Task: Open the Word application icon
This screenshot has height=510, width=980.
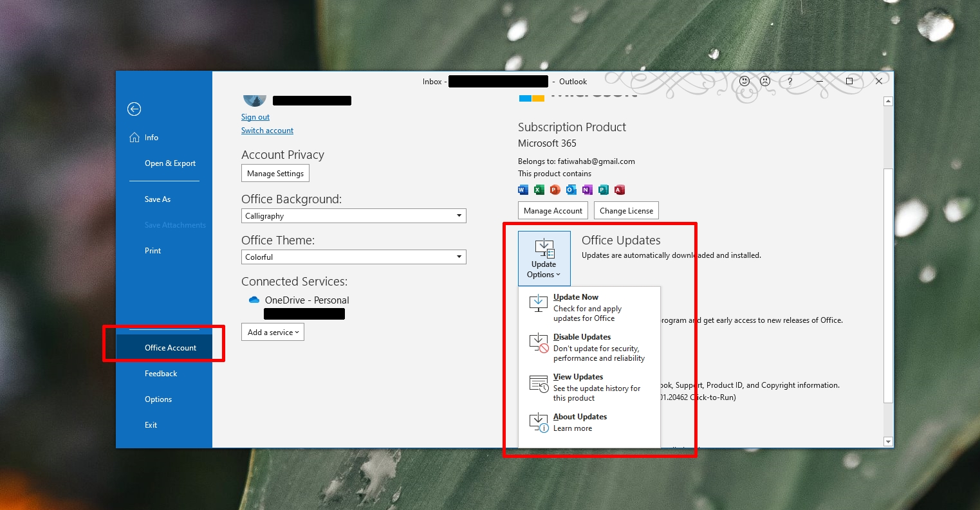Action: click(x=523, y=190)
